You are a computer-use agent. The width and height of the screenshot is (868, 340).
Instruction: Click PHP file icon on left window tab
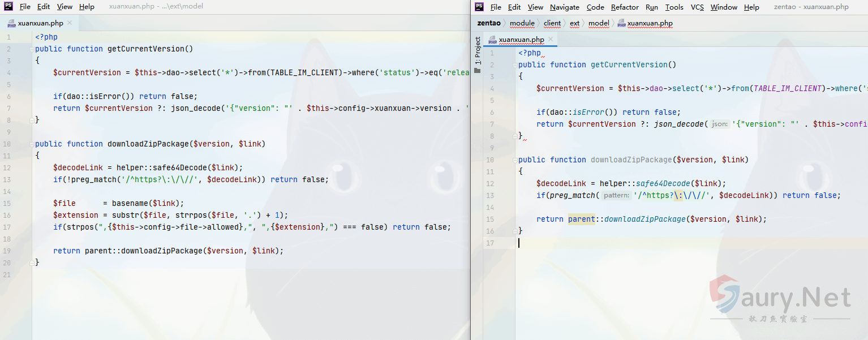(x=11, y=23)
